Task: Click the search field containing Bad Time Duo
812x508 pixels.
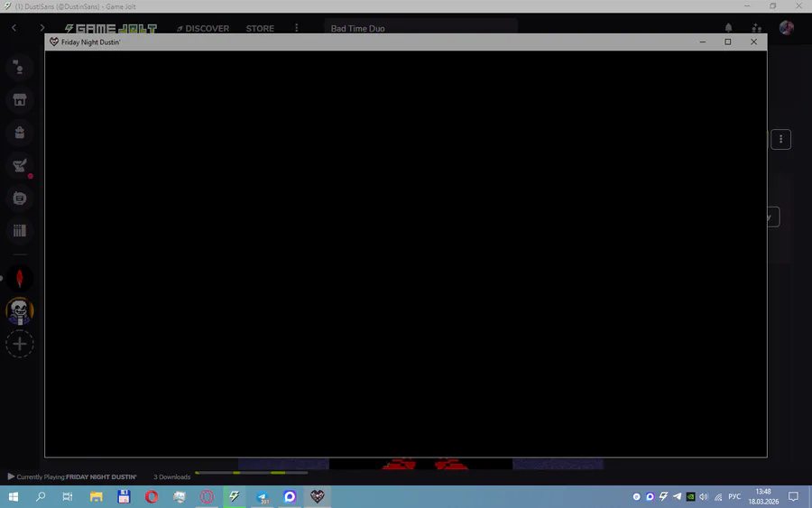Action: coord(420,29)
